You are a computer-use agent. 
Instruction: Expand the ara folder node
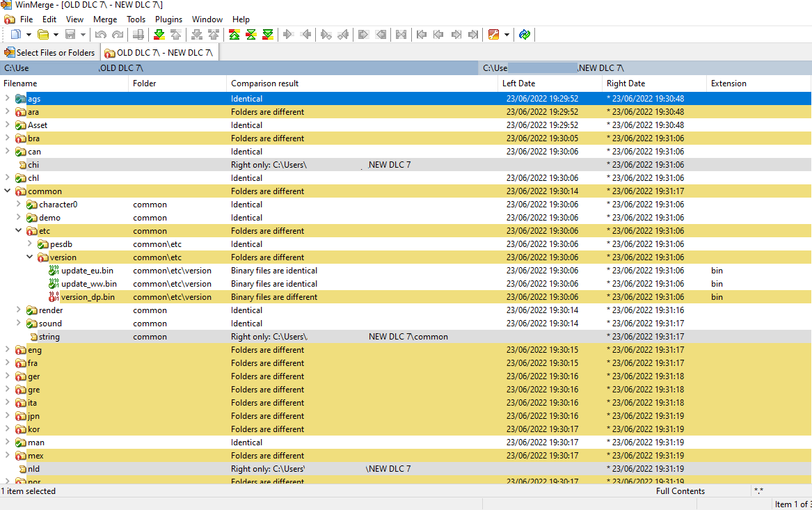point(7,111)
